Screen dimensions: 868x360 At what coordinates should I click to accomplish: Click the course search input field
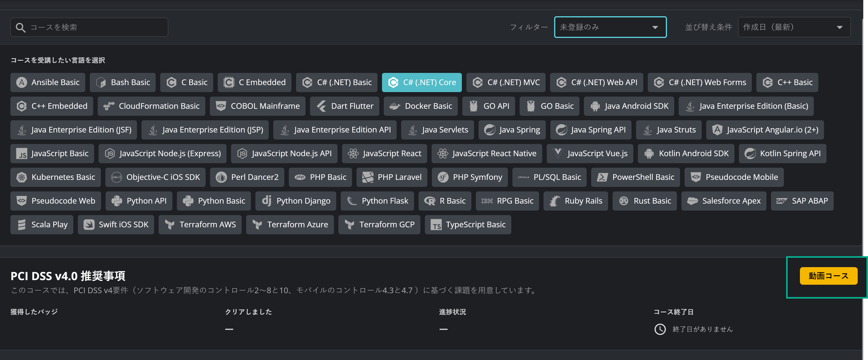tap(89, 27)
